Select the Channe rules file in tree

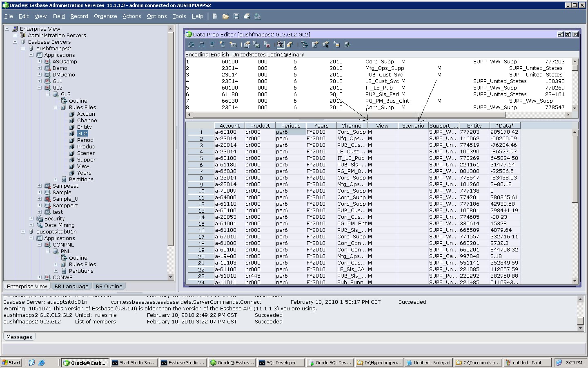87,120
